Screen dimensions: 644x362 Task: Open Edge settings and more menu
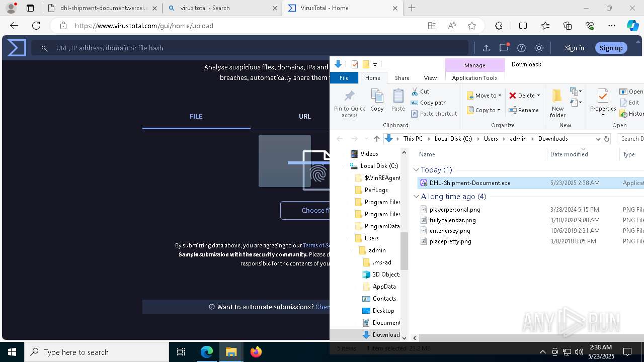click(x=612, y=26)
